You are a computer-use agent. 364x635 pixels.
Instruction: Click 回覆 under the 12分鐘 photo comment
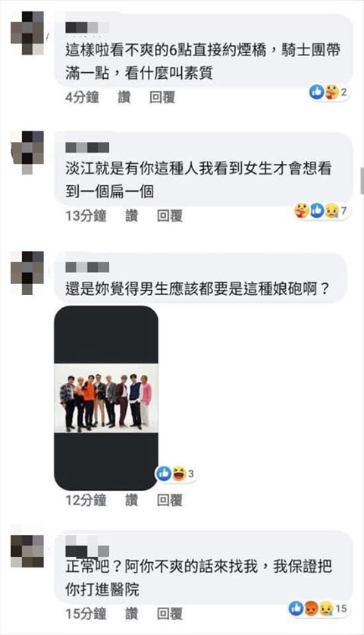[x=170, y=500]
